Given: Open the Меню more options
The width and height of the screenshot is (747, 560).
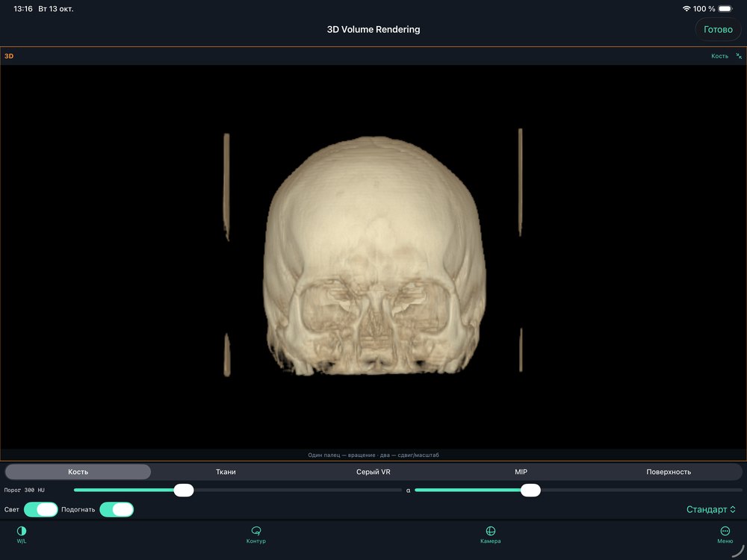Looking at the screenshot, I should 725,535.
